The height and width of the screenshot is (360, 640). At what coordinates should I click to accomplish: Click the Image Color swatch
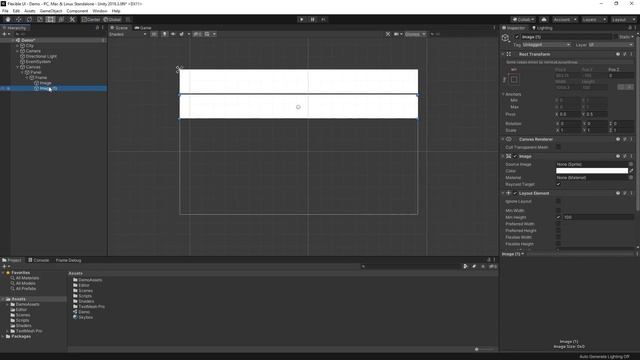592,171
